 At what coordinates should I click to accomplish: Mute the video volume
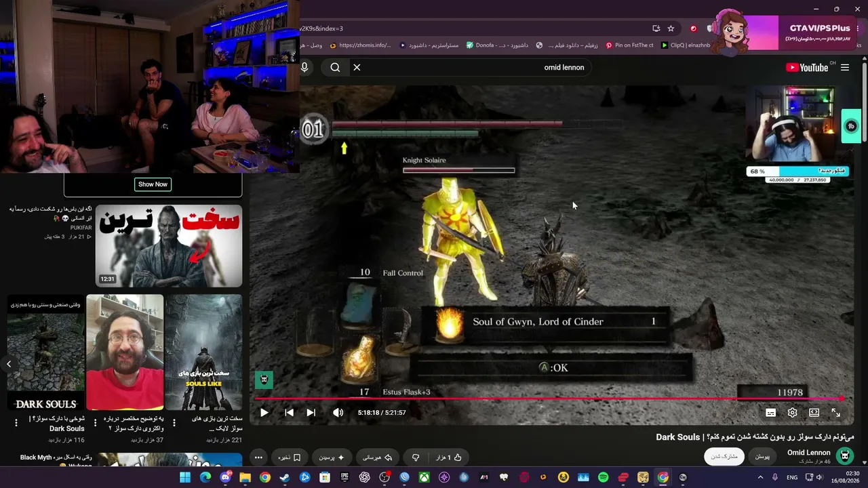coord(338,412)
